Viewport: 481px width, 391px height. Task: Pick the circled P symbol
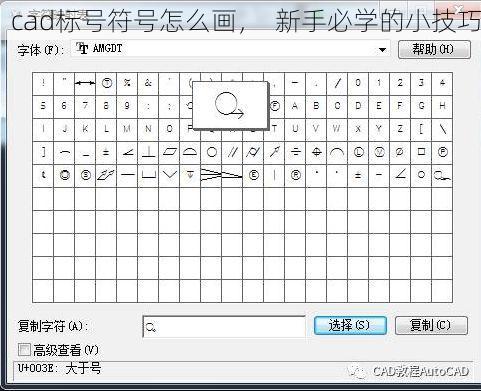[442, 152]
